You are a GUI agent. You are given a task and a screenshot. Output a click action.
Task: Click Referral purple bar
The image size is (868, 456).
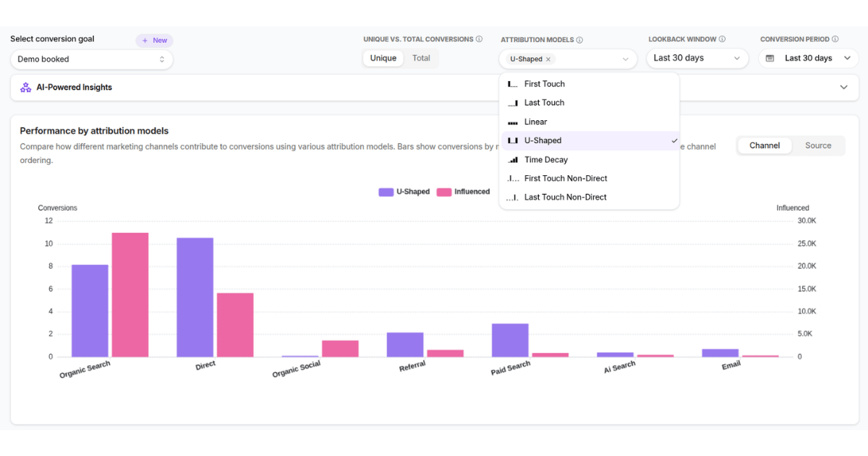(x=405, y=345)
